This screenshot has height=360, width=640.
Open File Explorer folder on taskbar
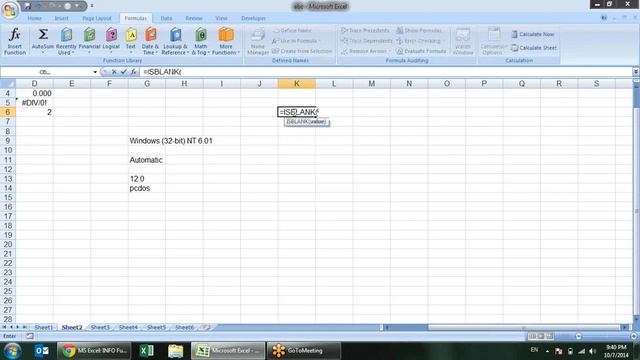(x=176, y=351)
